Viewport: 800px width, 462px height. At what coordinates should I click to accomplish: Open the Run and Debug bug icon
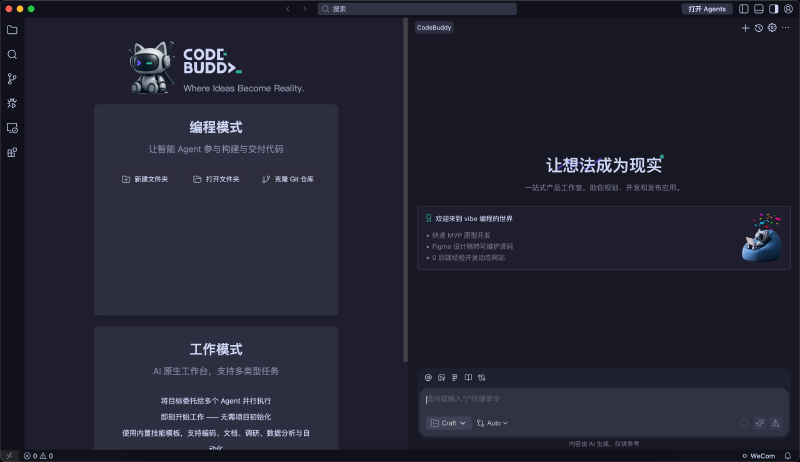[12, 103]
